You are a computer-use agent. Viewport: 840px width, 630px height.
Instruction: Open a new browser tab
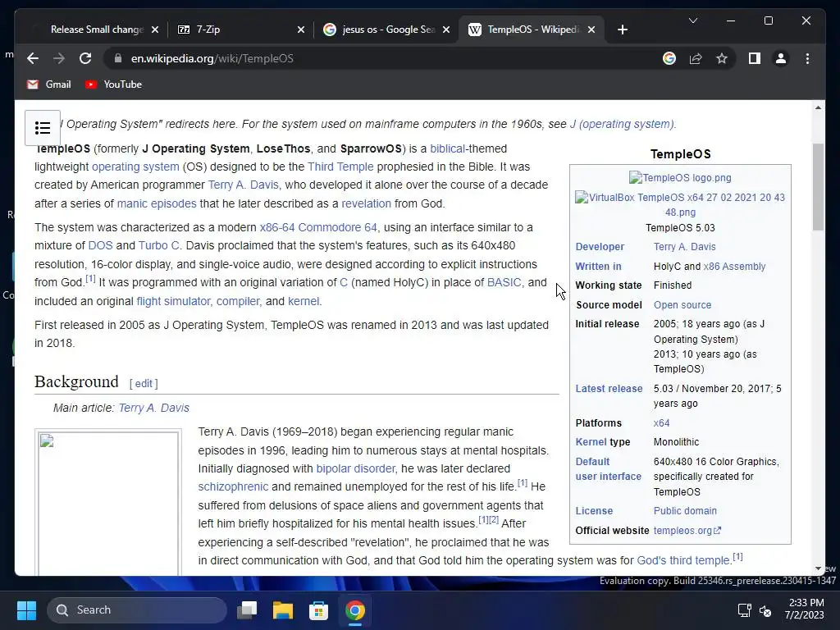tap(622, 30)
